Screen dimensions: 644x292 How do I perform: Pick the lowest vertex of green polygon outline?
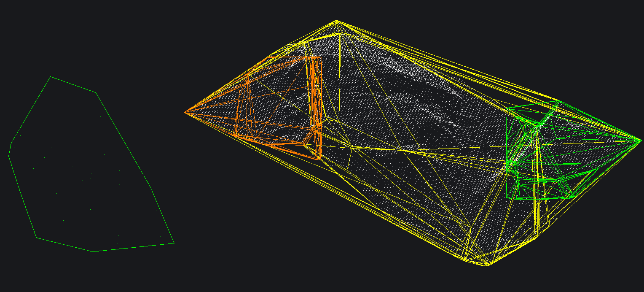[x=93, y=251]
